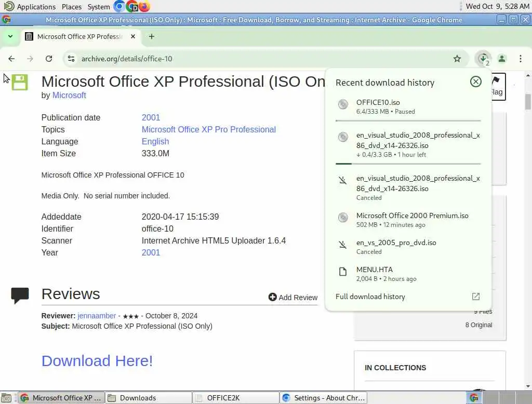Viewport: 532px width, 404px height.
Task: Click the show desktop icon in taskbar
Action: point(6,398)
